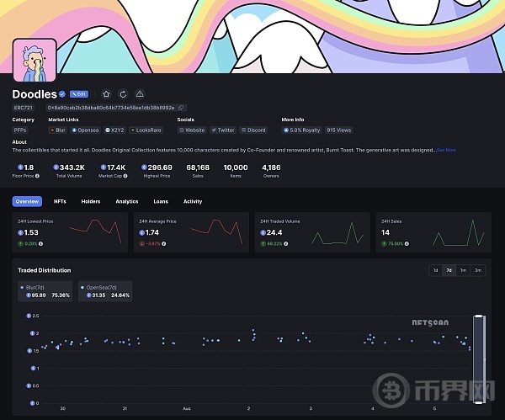Visit the Twitter social link
Image resolution: width=505 pixels, height=420 pixels.
(223, 130)
